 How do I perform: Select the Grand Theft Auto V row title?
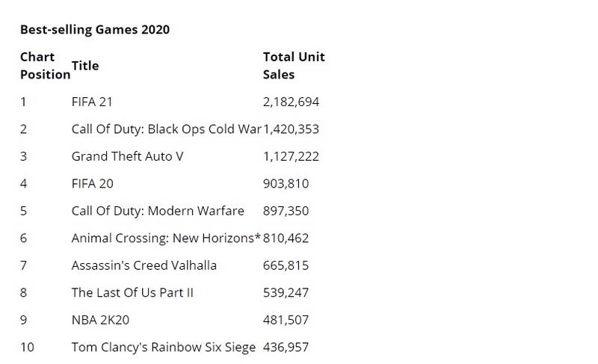click(x=127, y=156)
